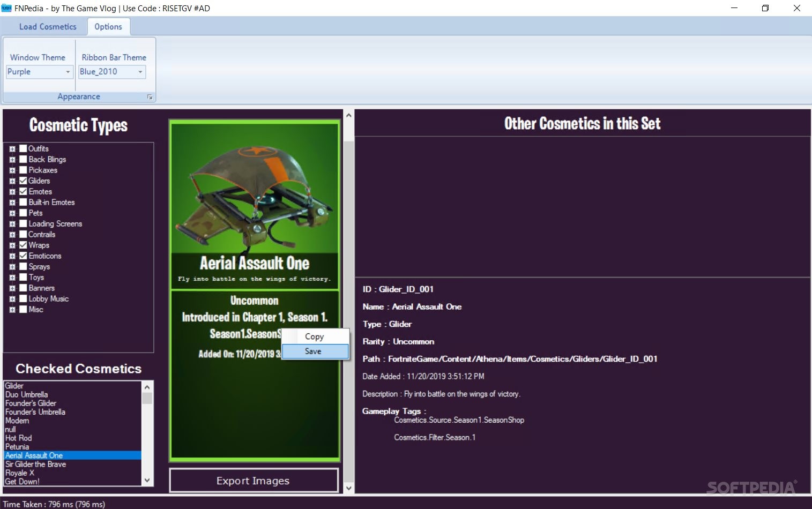Viewport: 812px width, 509px height.
Task: Check the Pickaxes checkbox
Action: click(x=23, y=170)
